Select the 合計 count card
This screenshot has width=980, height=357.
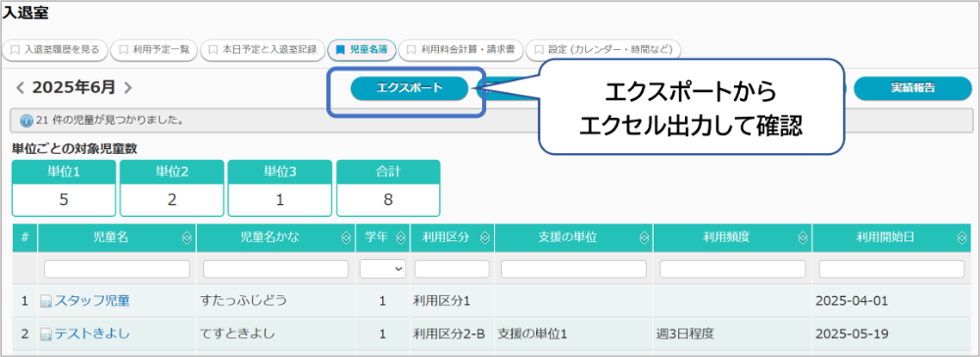[x=388, y=188]
